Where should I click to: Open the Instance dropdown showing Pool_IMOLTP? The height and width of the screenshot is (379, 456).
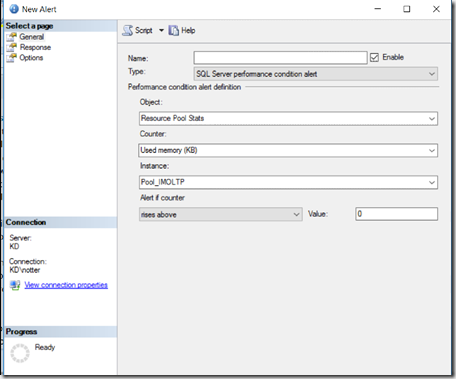[288, 182]
